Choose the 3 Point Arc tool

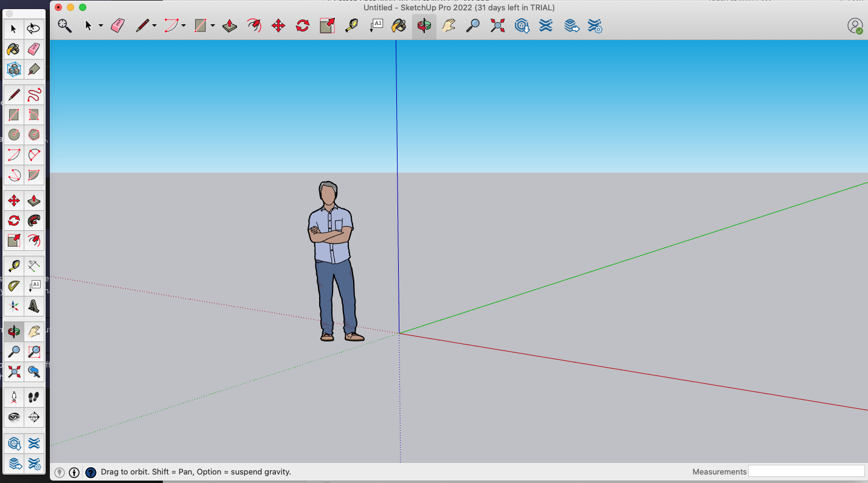[14, 175]
